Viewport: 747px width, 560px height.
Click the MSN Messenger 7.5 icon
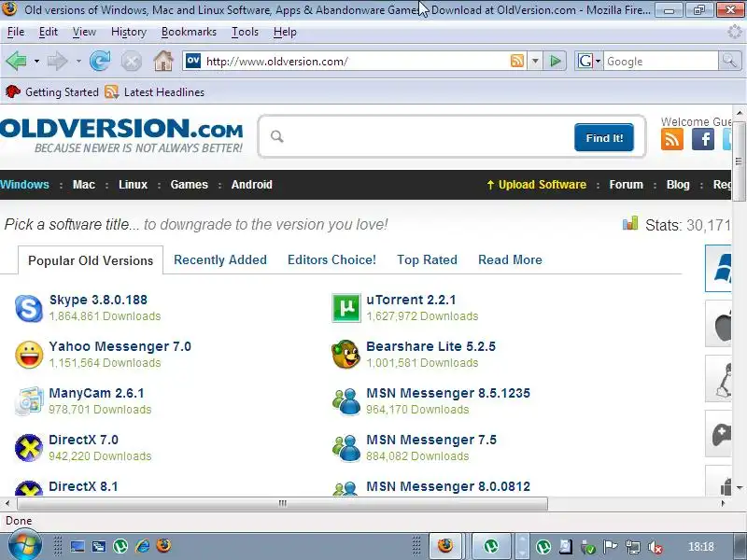click(x=346, y=448)
